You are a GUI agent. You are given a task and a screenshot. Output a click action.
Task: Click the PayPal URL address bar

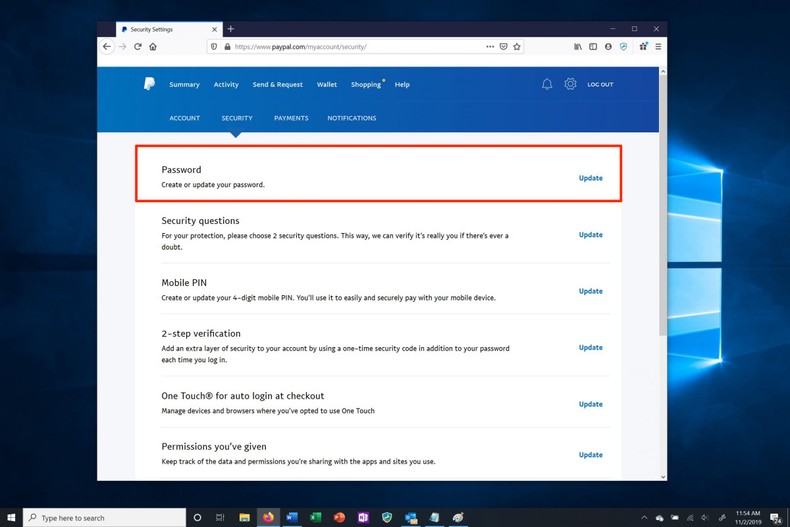point(350,47)
